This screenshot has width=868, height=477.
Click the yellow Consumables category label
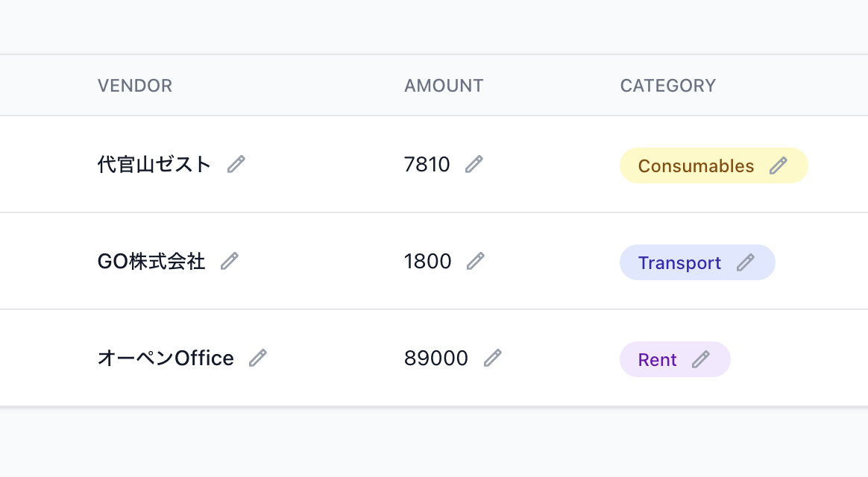pos(696,166)
